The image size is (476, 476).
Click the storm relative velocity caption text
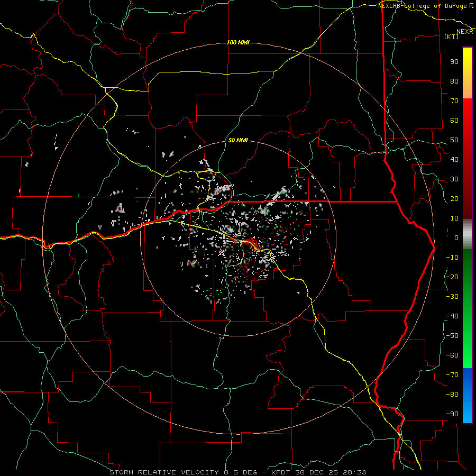point(238,472)
